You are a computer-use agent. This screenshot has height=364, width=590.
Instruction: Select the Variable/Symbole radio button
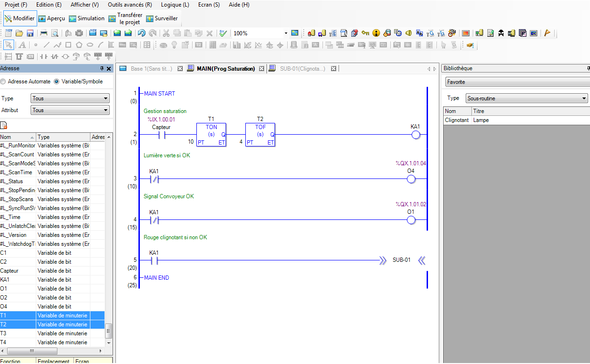[57, 81]
